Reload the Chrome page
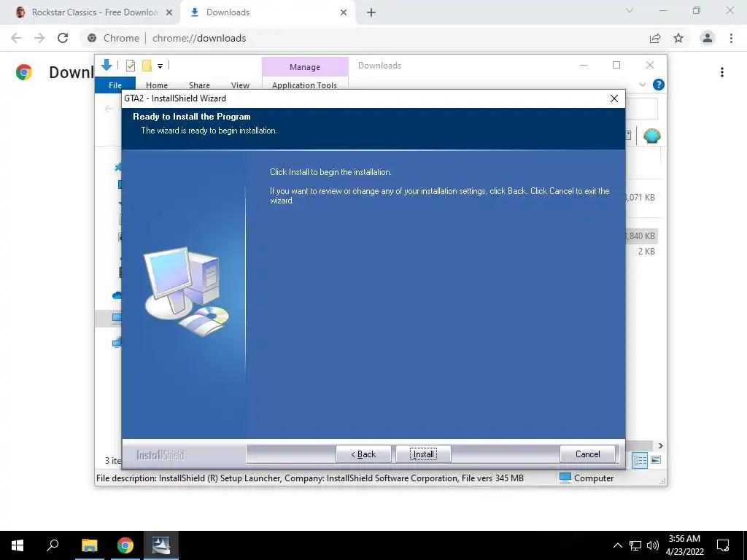 (63, 38)
